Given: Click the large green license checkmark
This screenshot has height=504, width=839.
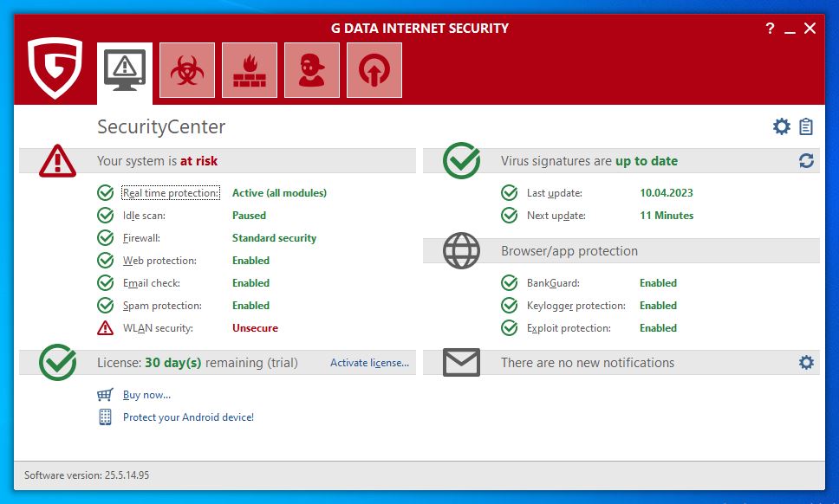Looking at the screenshot, I should [57, 362].
